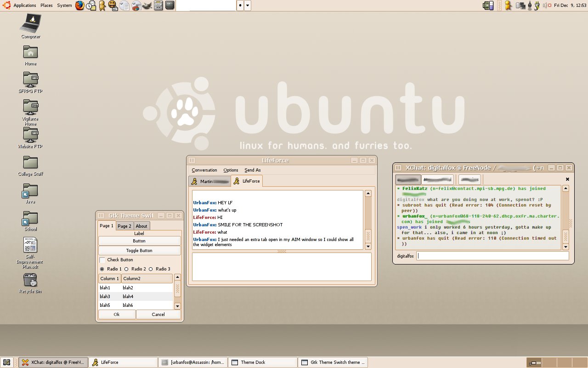Select the Website FTP desktop icon
This screenshot has height=368, width=588.
(x=31, y=138)
